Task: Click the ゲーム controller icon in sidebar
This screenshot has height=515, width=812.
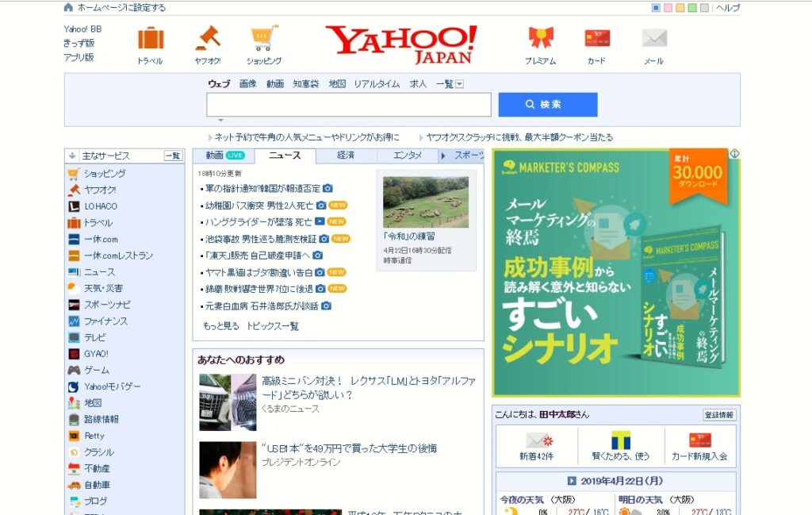Action: coord(74,371)
